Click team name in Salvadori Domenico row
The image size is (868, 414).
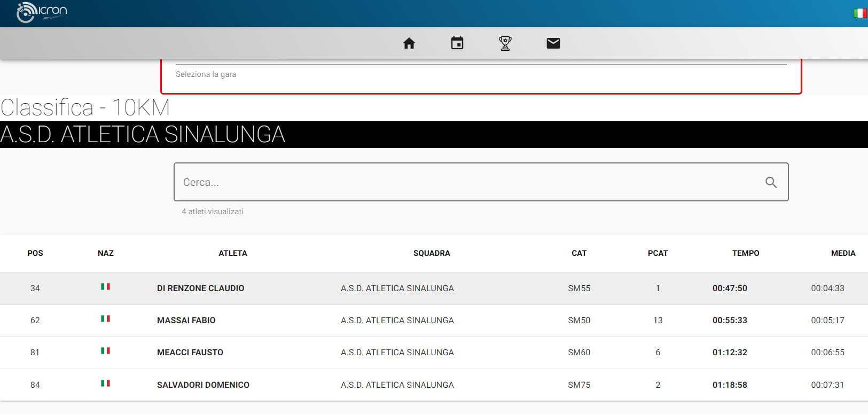pyautogui.click(x=397, y=385)
